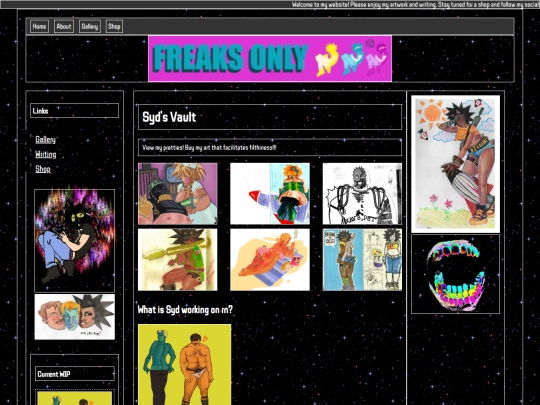Follow the Gallery link in Links sidebar
Image resolution: width=540 pixels, height=405 pixels.
coord(45,139)
